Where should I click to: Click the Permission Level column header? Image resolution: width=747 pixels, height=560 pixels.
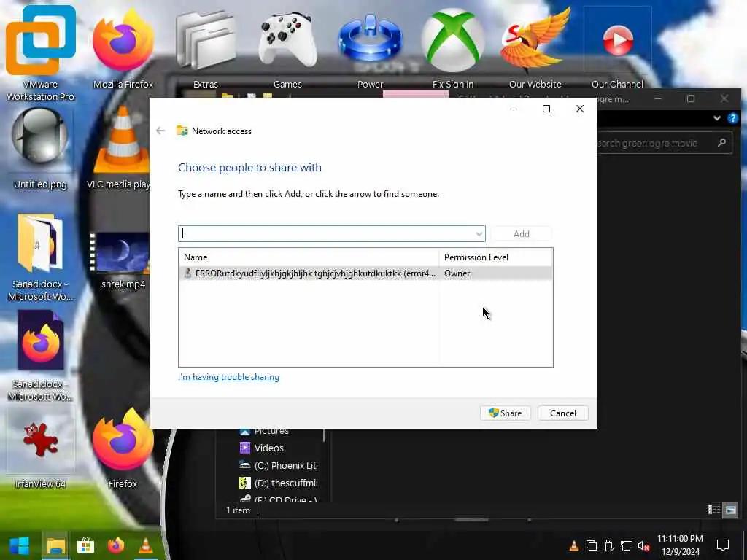point(495,257)
